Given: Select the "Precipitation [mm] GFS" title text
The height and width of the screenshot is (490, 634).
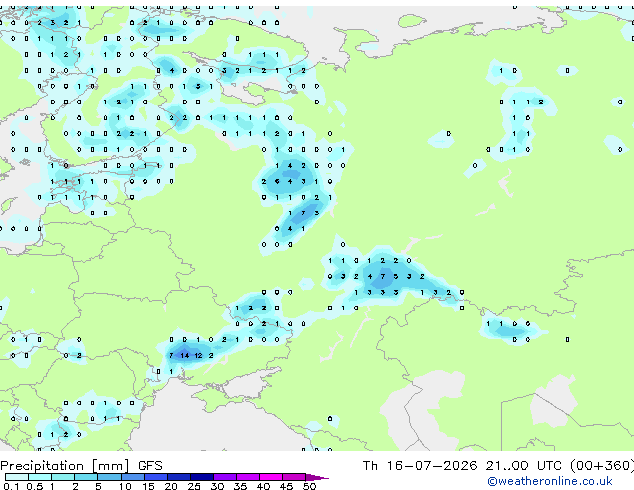Looking at the screenshot, I should pos(81,466).
